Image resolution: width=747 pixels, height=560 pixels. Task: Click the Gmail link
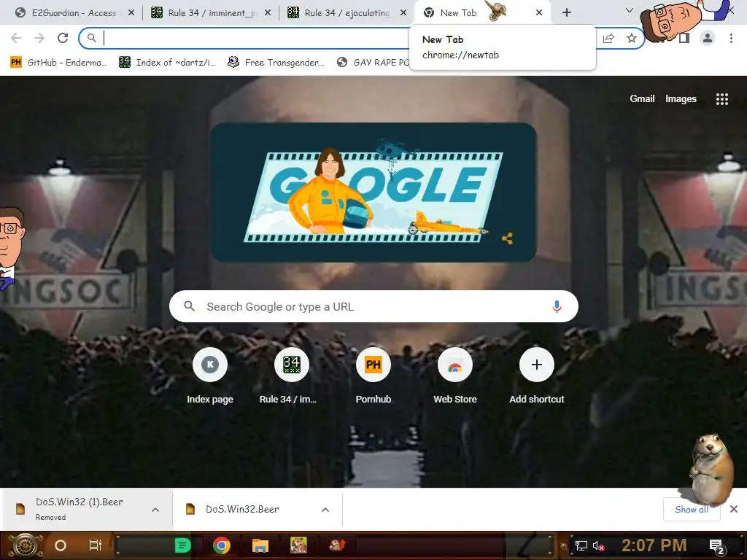[642, 98]
